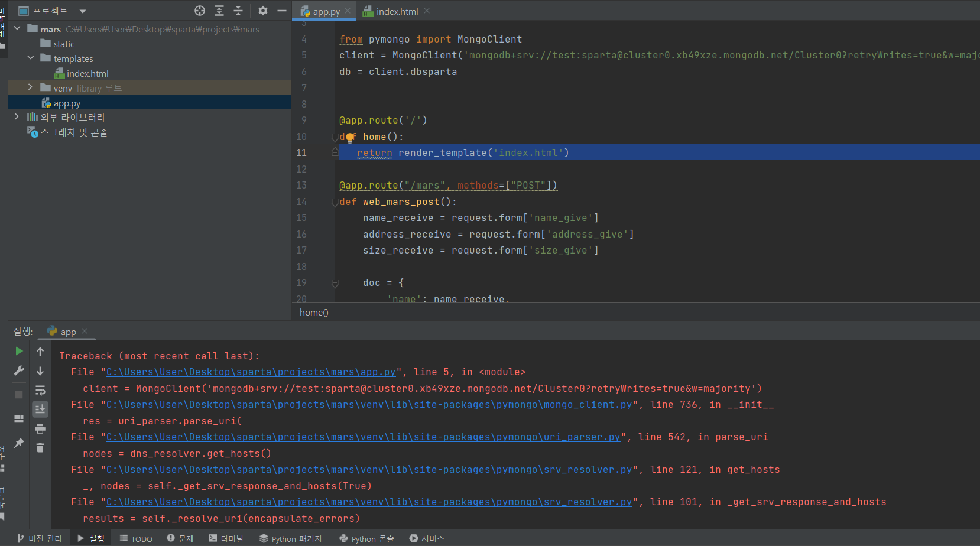The width and height of the screenshot is (980, 546).
Task: Expand the venv library folder
Action: (31, 87)
